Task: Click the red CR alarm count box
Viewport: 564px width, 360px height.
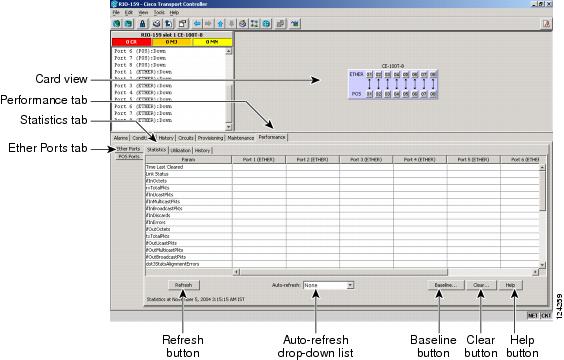Action: [x=132, y=42]
